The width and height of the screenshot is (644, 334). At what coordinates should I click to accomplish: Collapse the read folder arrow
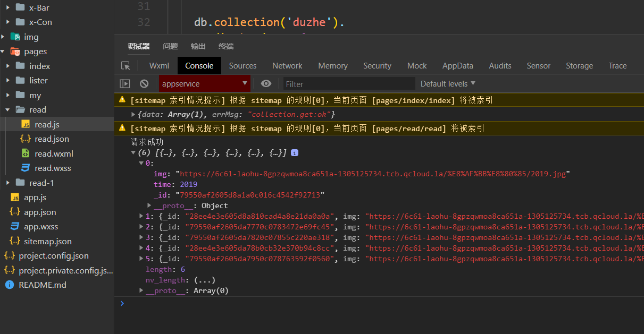(x=8, y=109)
